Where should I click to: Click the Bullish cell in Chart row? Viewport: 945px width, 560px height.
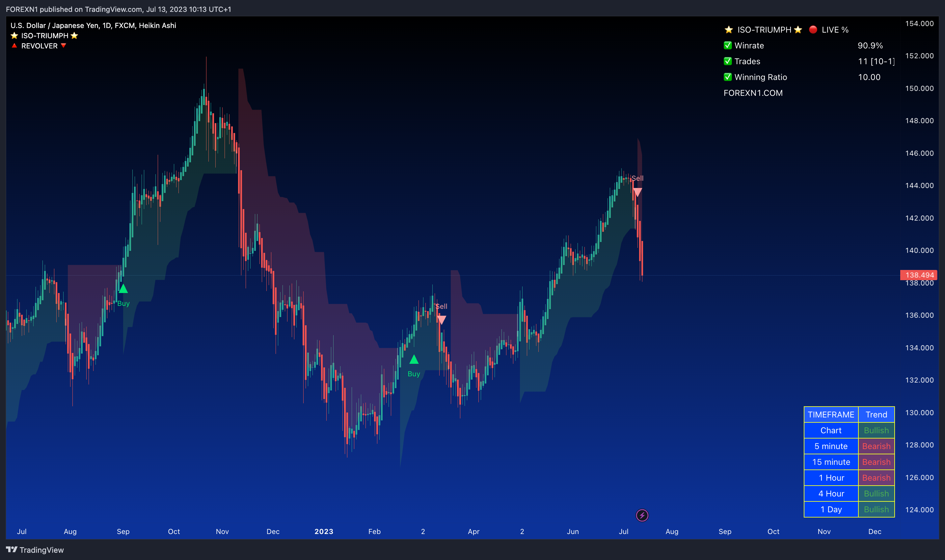(x=876, y=430)
